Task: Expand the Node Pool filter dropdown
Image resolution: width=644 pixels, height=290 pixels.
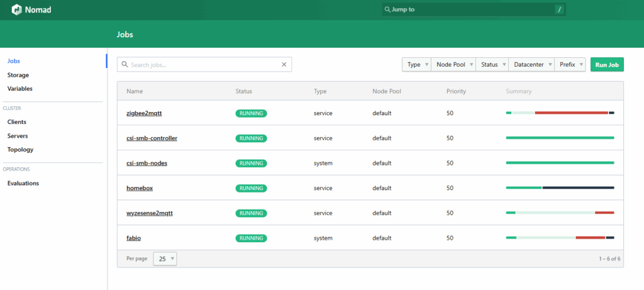Action: (453, 65)
